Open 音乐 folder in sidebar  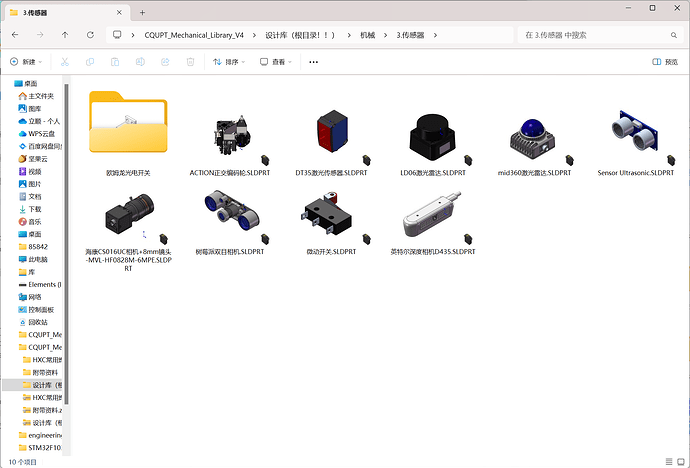click(30, 222)
